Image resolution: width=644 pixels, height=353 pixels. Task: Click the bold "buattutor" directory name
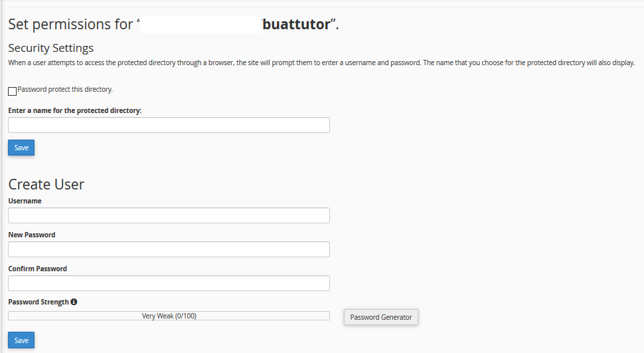coord(296,25)
